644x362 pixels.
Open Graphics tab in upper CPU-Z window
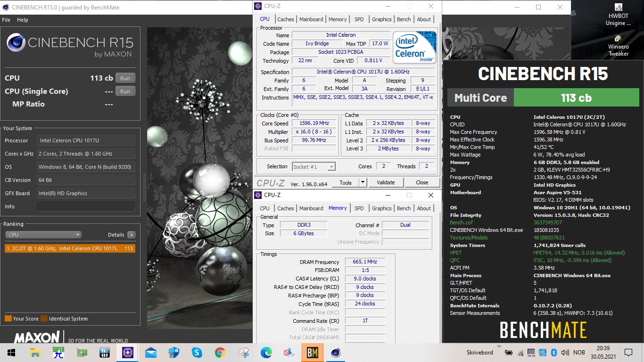click(x=381, y=19)
